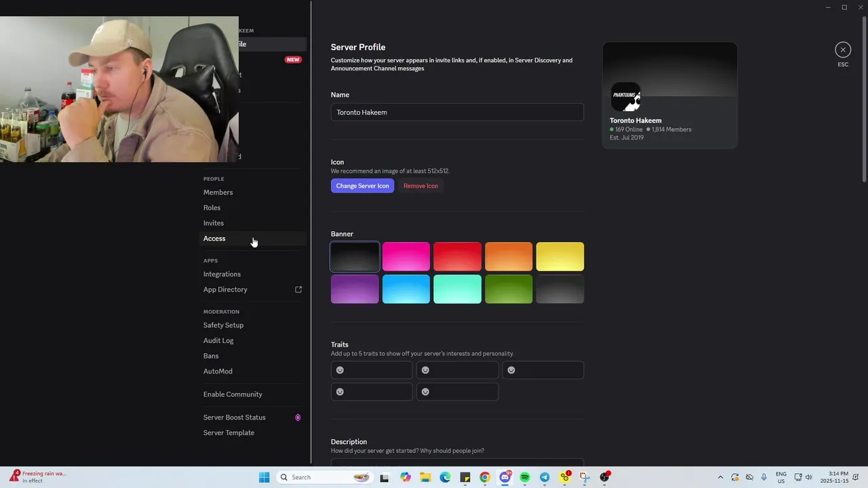Click the settings page vertical scrollbar
The height and width of the screenshot is (488, 868).
864,98
